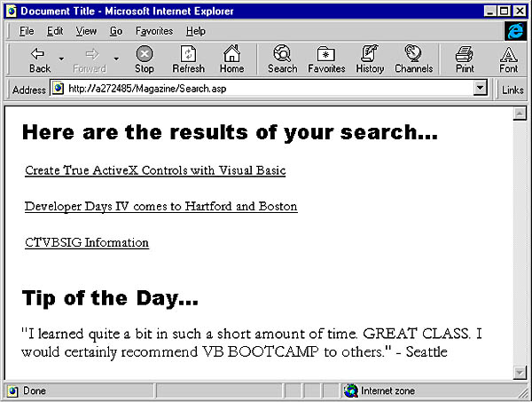The width and height of the screenshot is (532, 402).
Task: Open the Favorites menu
Action: [154, 31]
